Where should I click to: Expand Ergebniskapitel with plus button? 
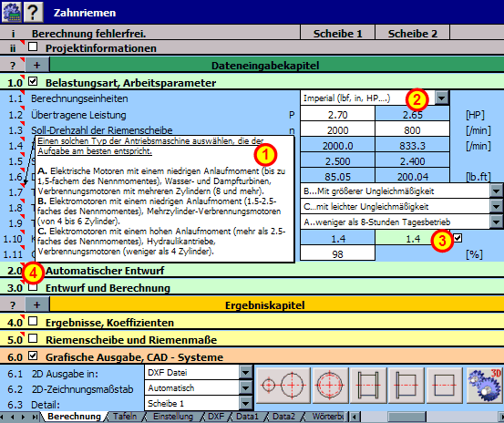point(37,304)
